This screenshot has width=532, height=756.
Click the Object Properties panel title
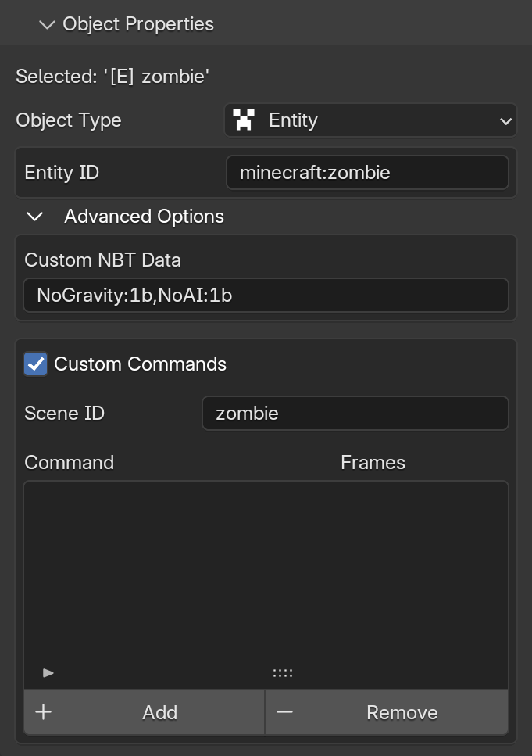(138, 24)
